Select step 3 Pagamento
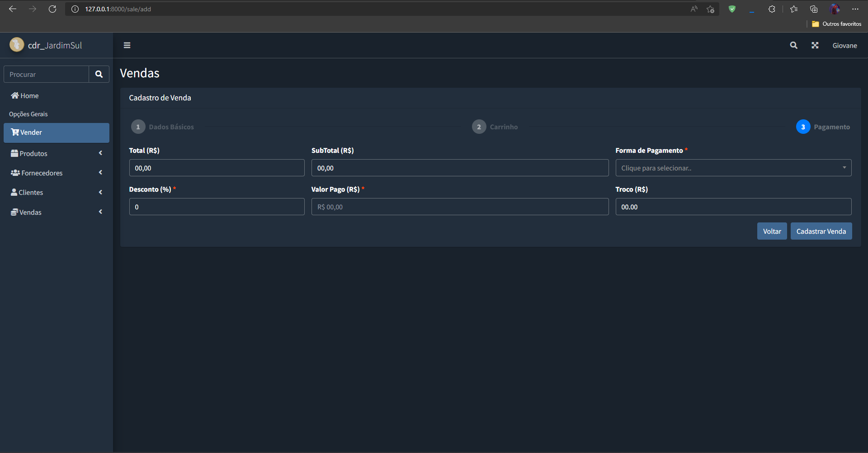The width and height of the screenshot is (868, 453). [x=823, y=127]
